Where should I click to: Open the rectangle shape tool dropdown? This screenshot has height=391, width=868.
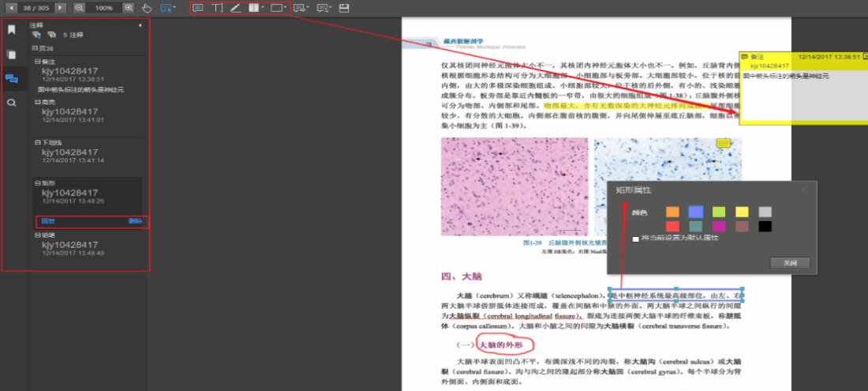pyautogui.click(x=286, y=8)
